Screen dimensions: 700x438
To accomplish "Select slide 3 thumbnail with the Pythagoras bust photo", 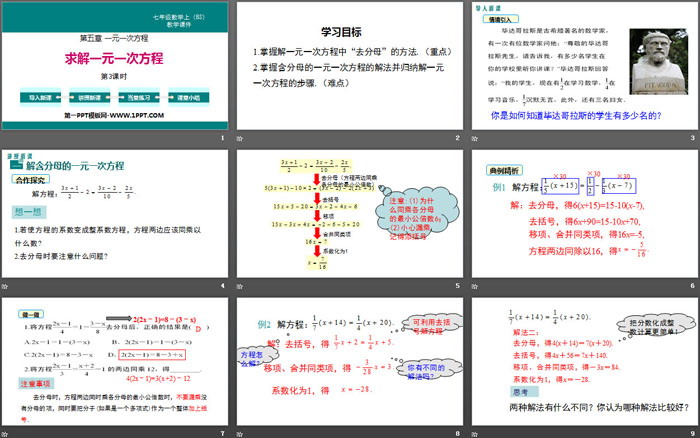I will click(585, 66).
